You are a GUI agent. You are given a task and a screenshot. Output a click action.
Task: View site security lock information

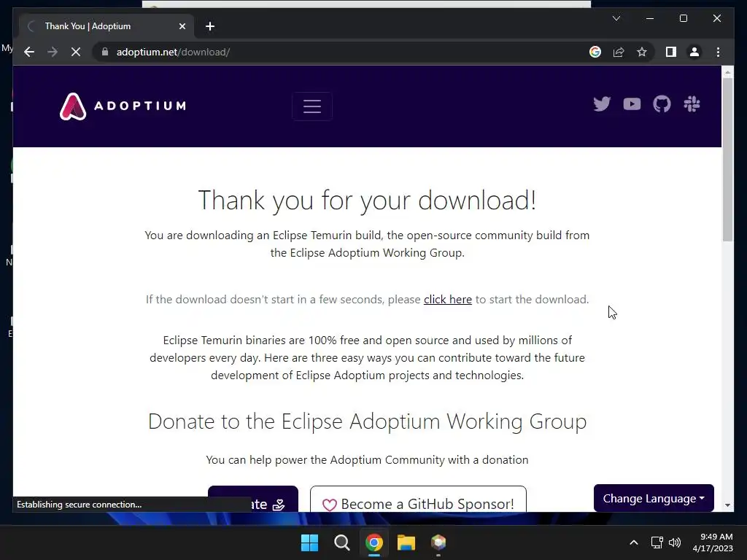tap(105, 52)
